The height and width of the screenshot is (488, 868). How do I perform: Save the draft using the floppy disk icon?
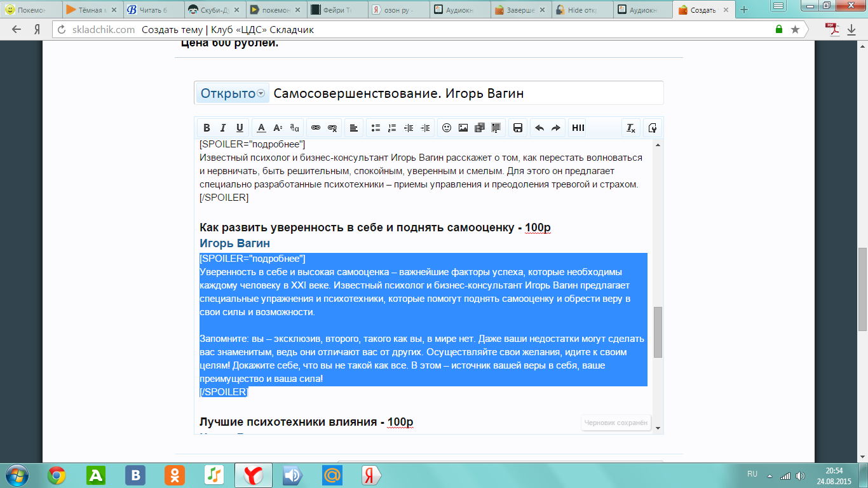(518, 128)
